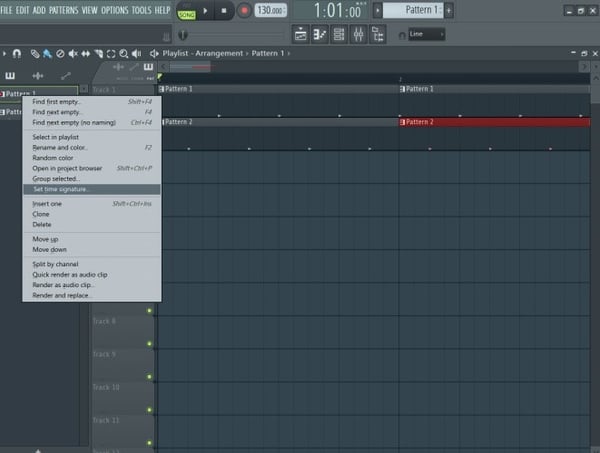Toggle Track 10 mute light
The image size is (600, 453).
tap(150, 410)
